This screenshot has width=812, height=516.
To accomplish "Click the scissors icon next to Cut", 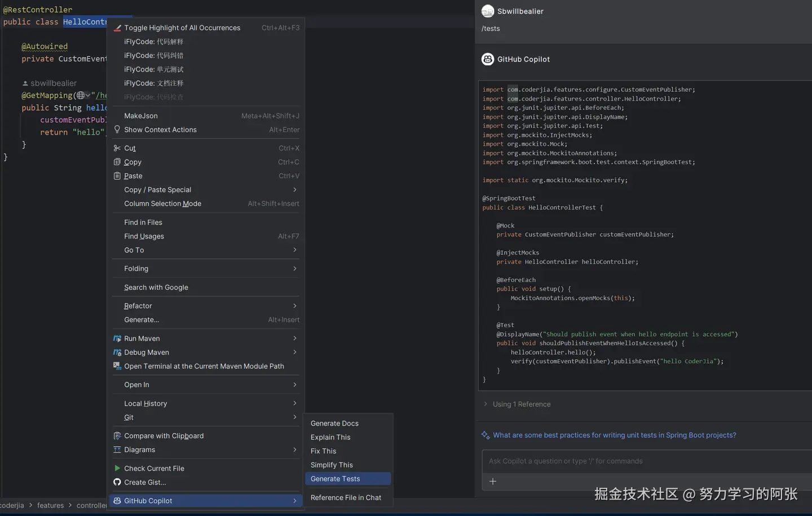I will pyautogui.click(x=117, y=148).
